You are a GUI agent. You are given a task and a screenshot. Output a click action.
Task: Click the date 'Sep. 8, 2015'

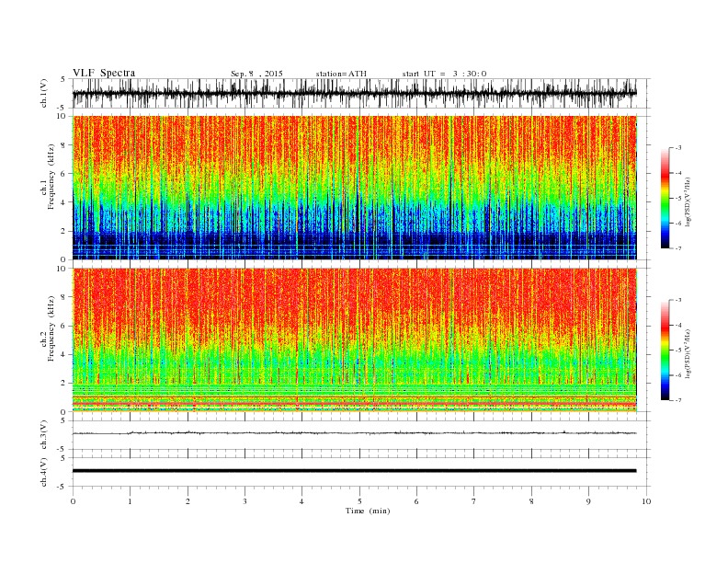(256, 74)
